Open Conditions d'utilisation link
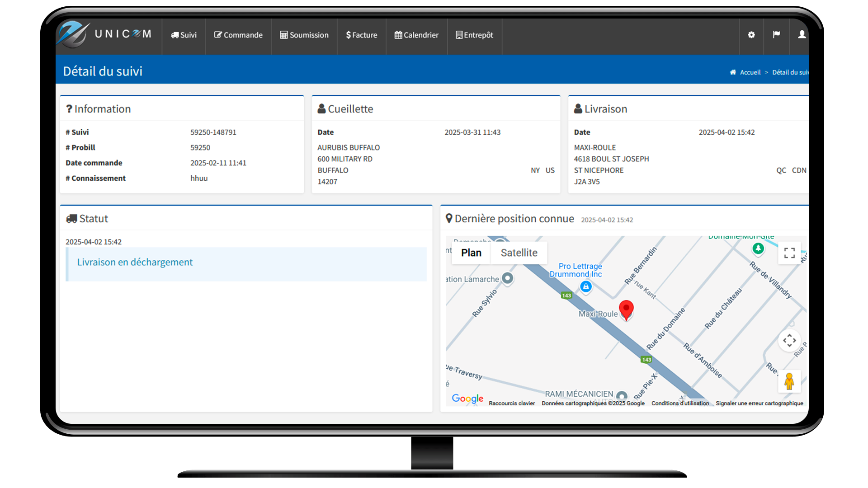This screenshot has height=488, width=868. (x=680, y=403)
